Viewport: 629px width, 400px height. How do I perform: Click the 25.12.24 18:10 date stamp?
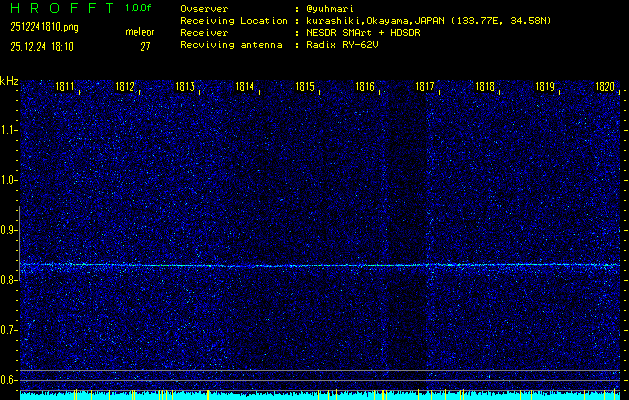click(41, 46)
